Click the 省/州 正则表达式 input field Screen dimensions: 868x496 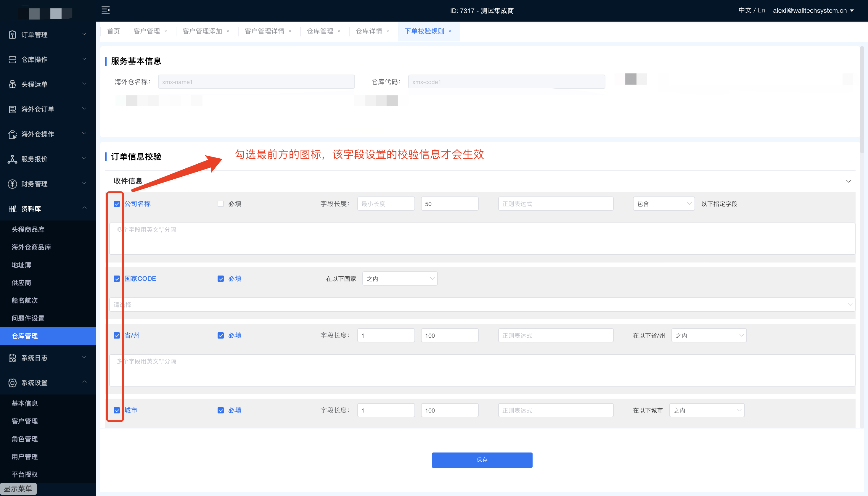click(x=555, y=336)
